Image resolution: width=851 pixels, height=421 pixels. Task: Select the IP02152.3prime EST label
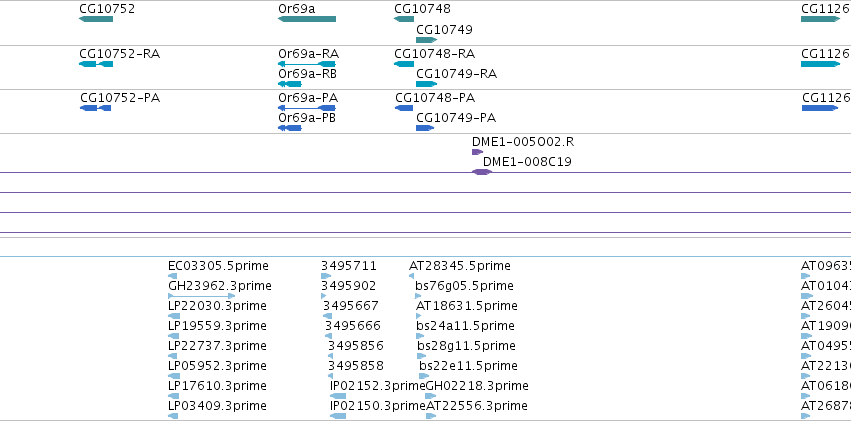pyautogui.click(x=378, y=386)
